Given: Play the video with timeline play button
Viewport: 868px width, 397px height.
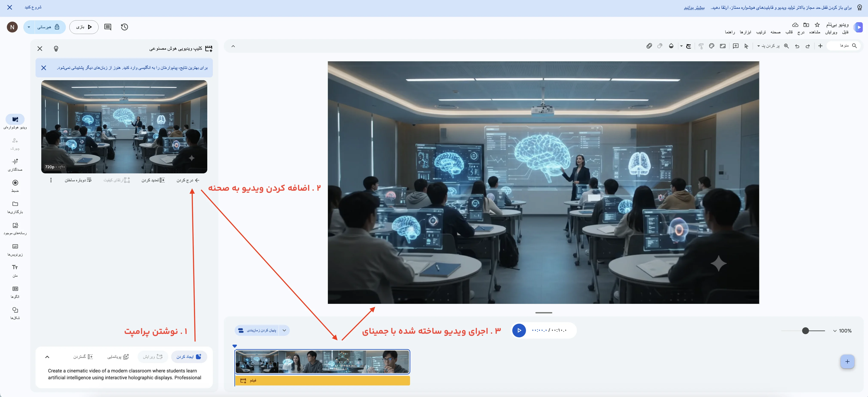Looking at the screenshot, I should (x=519, y=330).
